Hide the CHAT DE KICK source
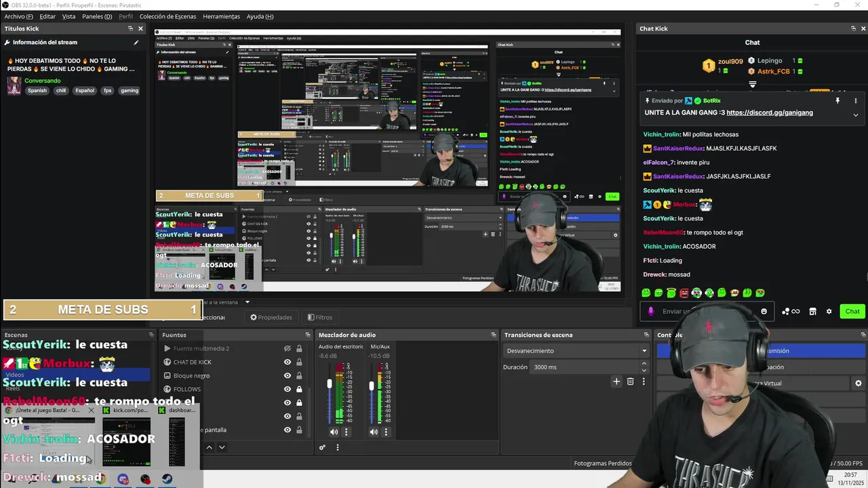 287,362
